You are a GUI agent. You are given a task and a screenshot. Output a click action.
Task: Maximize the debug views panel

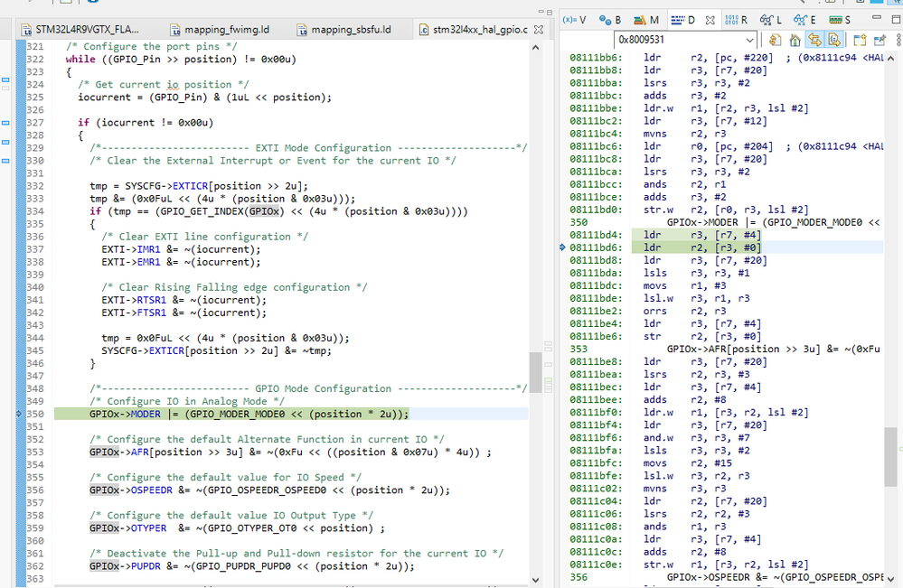tap(896, 19)
